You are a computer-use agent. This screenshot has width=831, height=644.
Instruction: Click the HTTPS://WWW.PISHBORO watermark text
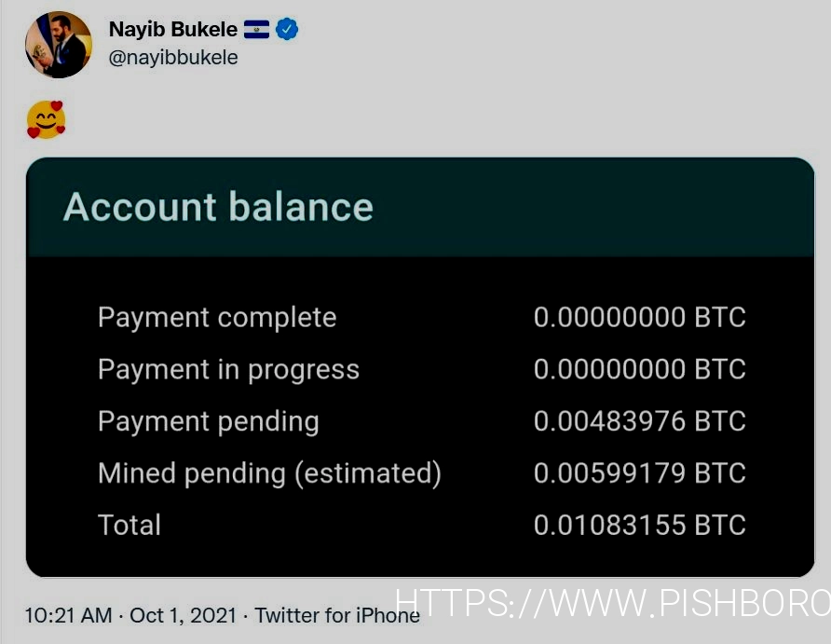point(613,603)
